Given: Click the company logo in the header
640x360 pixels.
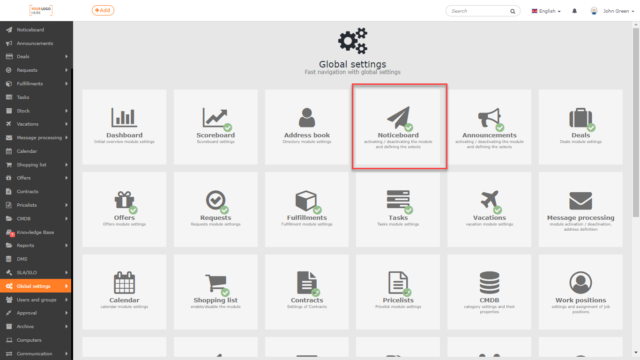Looking at the screenshot, I should click(41, 10).
